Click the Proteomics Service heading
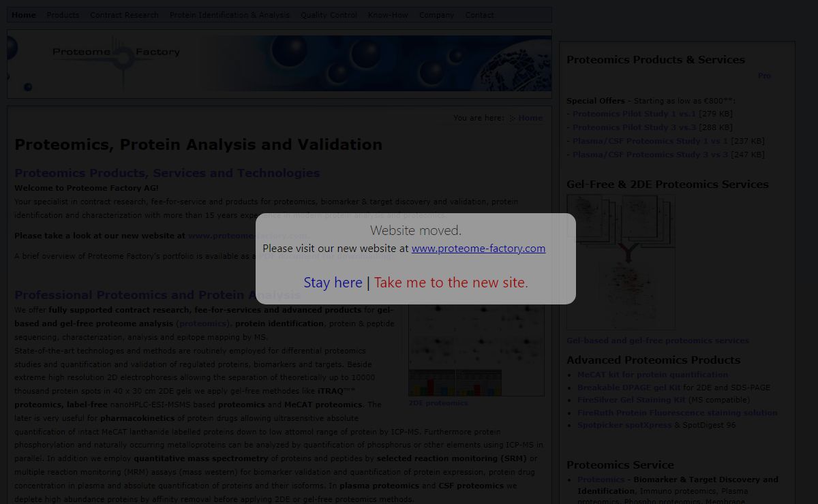Viewport: 818px width, 504px height. pos(620,465)
